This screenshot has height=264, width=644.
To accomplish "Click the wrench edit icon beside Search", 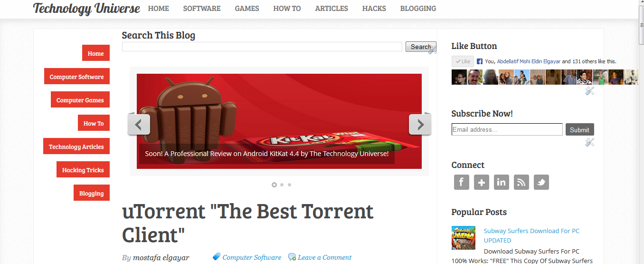I will click(432, 49).
